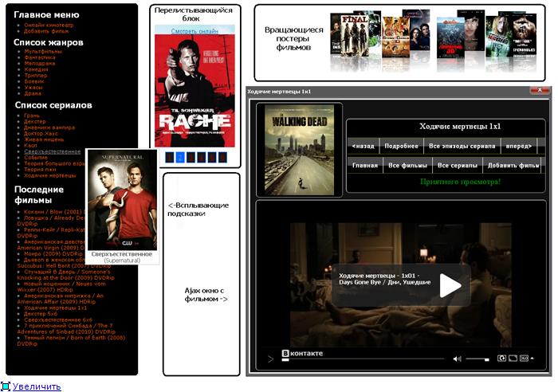Click the small play arrow in player bar
The image size is (558, 392).
[270, 359]
